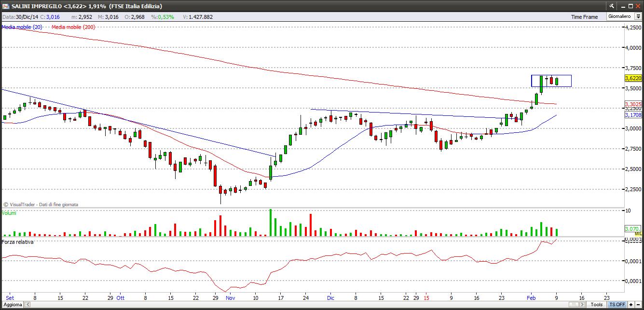Click the scroll left arrow of timeline
This screenshot has width=644, height=310.
[27, 305]
